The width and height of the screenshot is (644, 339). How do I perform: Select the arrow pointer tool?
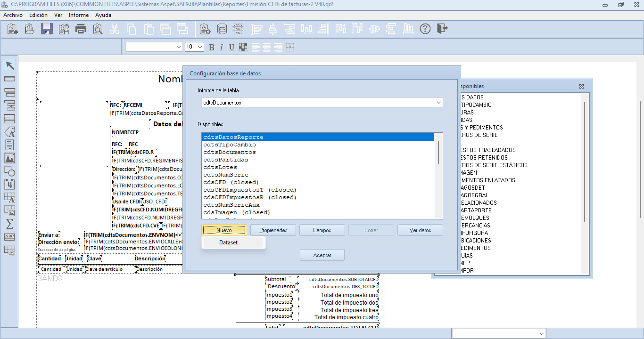[x=9, y=65]
